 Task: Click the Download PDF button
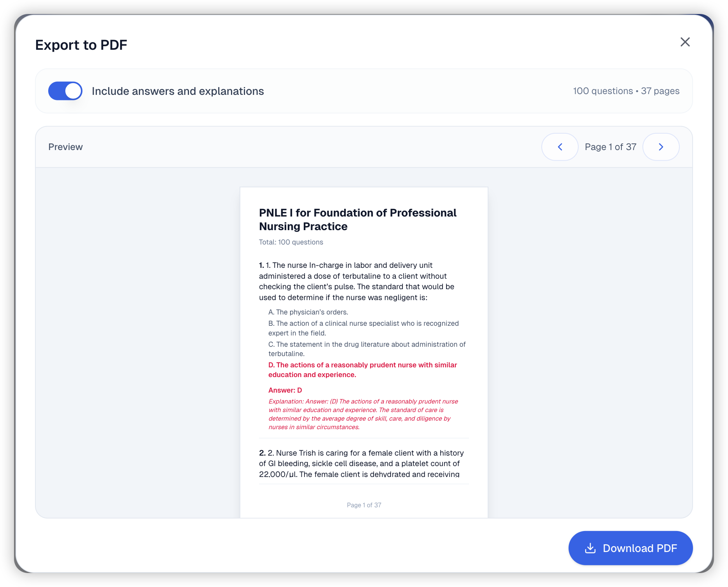coord(630,548)
